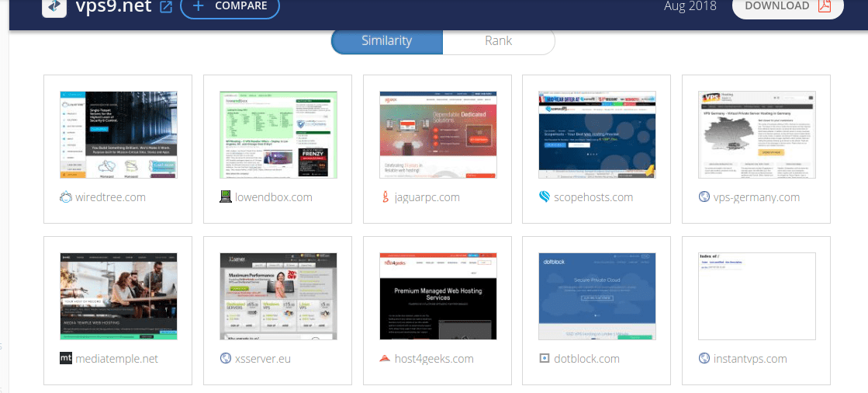
Task: Switch to the Similarity tab
Action: (387, 41)
